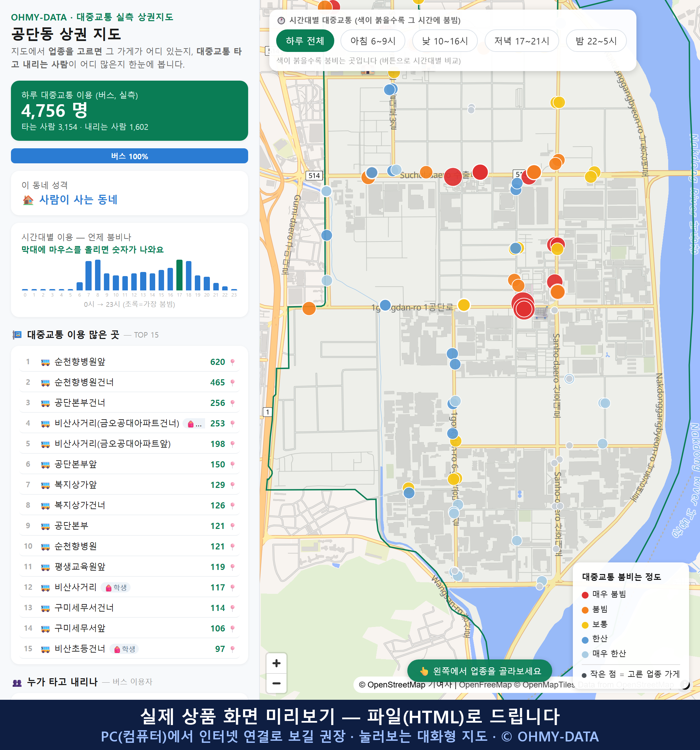
Task: Click pin icon for 공단본부건너 row
Action: tap(232, 403)
